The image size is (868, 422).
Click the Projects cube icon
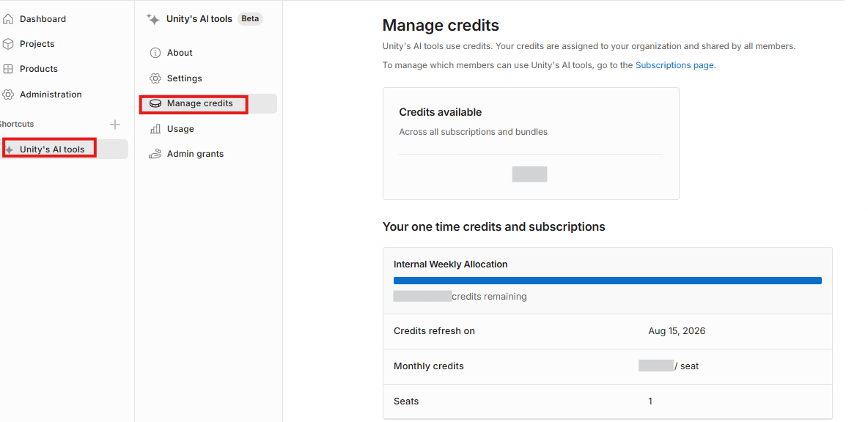pyautogui.click(x=8, y=44)
